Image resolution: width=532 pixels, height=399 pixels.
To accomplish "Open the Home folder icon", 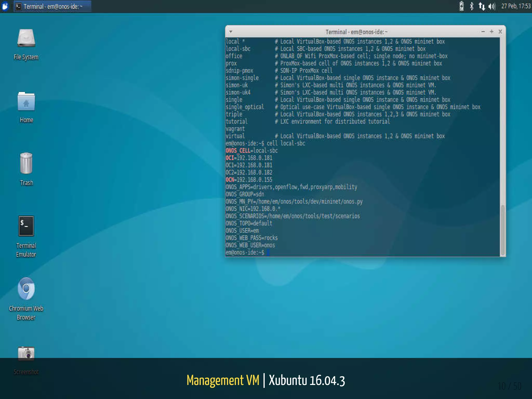I will click(x=26, y=102).
